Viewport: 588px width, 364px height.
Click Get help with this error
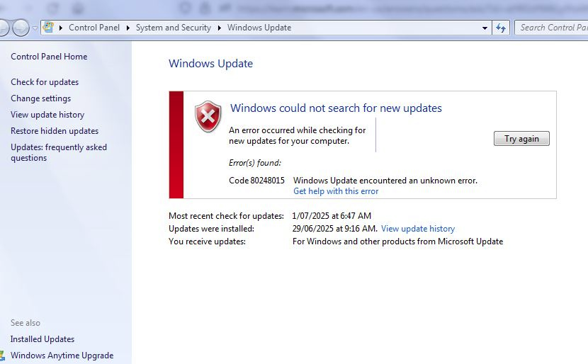pos(336,190)
